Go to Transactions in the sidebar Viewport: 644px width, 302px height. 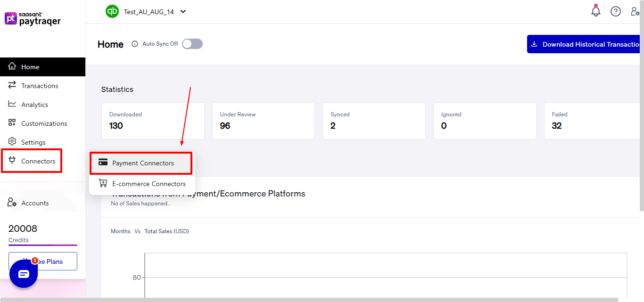coord(40,86)
